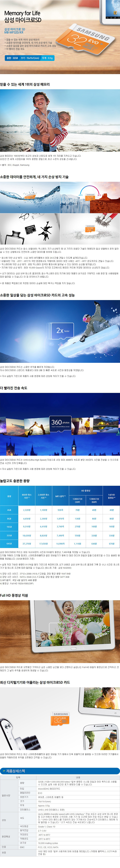This screenshot has height=868, width=120.
Task: Open the iceberg and desert temperature image
Action: coord(90,197)
